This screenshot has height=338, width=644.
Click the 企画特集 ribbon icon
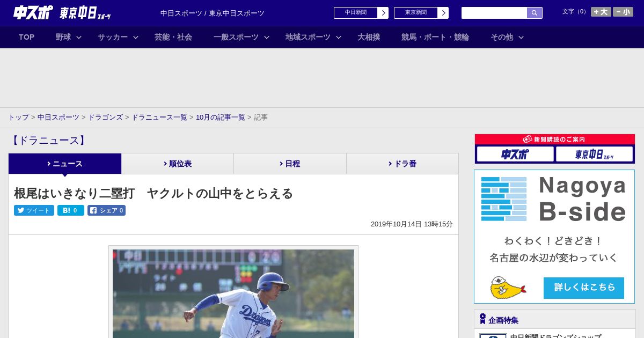point(482,319)
